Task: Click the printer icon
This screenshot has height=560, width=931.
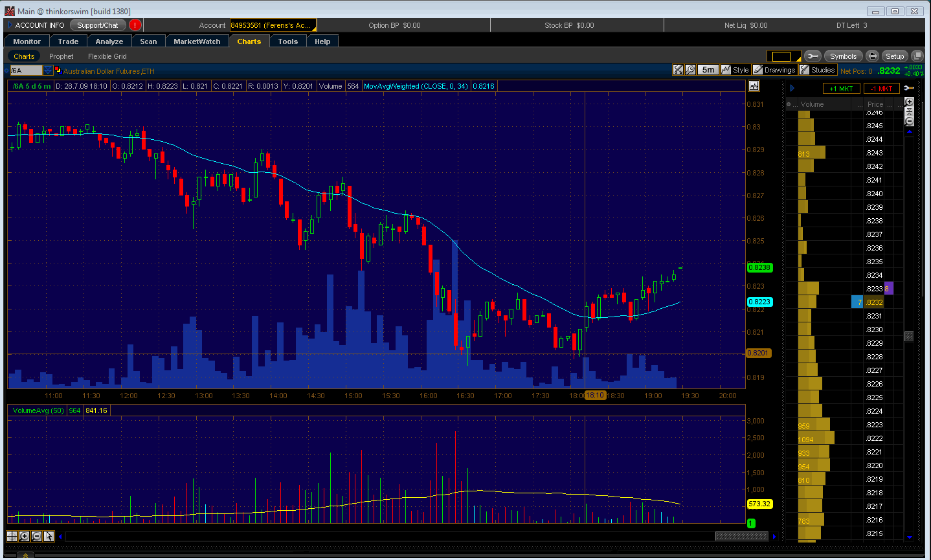Action: [872, 56]
